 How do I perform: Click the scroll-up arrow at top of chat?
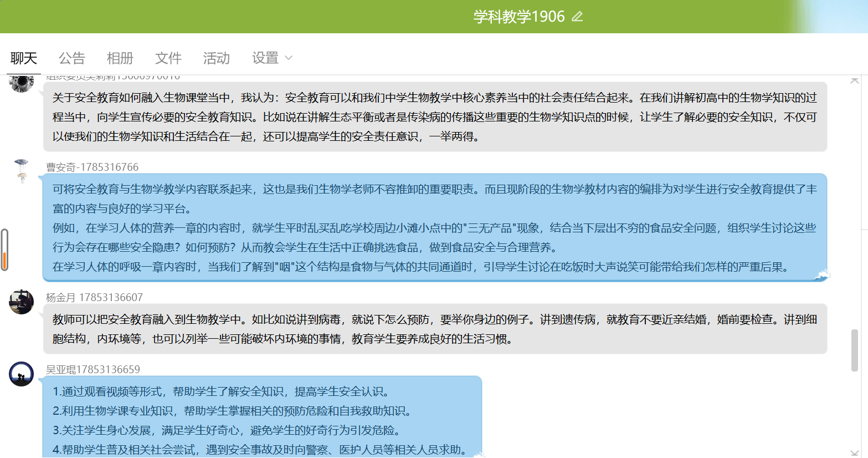click(x=855, y=81)
